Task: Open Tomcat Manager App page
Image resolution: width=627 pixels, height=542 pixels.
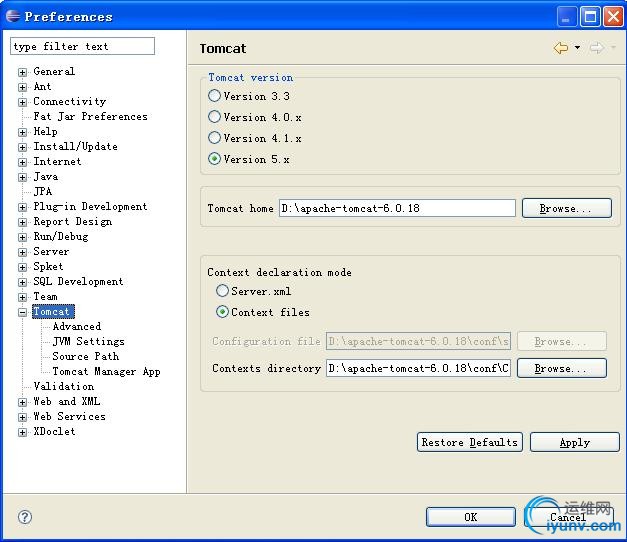Action: [106, 372]
